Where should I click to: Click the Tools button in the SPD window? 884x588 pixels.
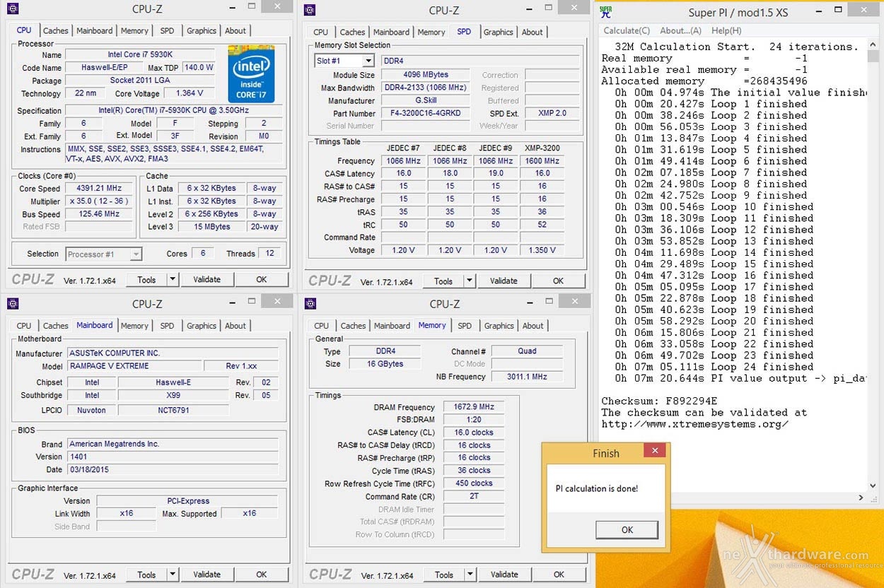pos(443,281)
